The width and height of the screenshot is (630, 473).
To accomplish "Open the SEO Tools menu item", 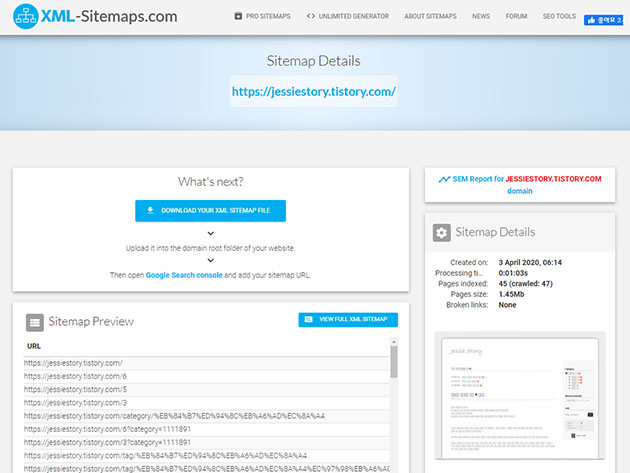I will (559, 16).
